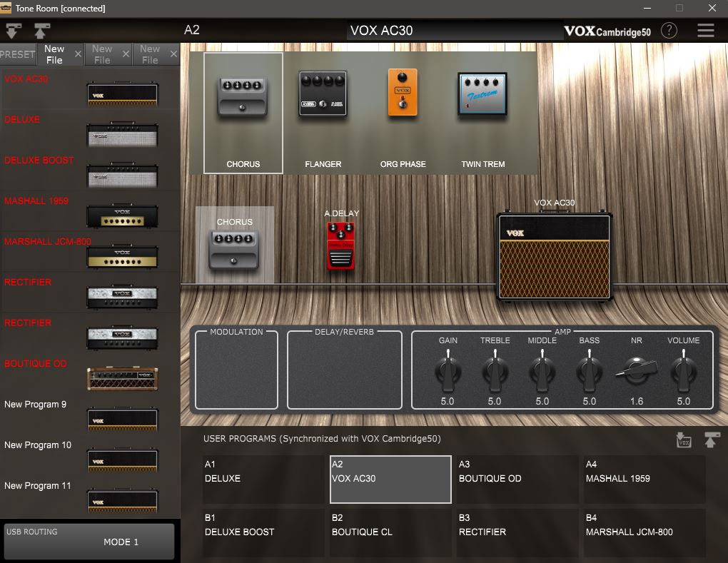Select the VOX AC30 amp cabinet
This screenshot has height=563, width=728.
pyautogui.click(x=554, y=255)
